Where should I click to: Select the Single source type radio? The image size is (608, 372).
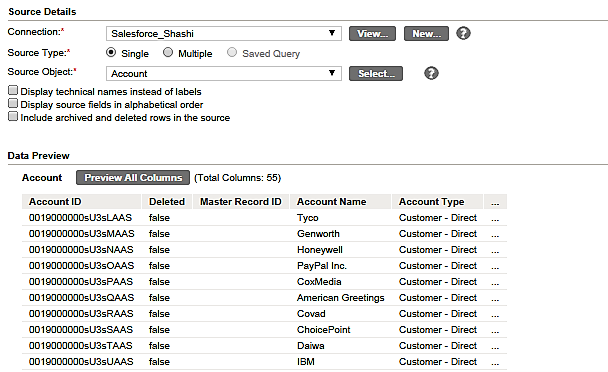(x=111, y=52)
